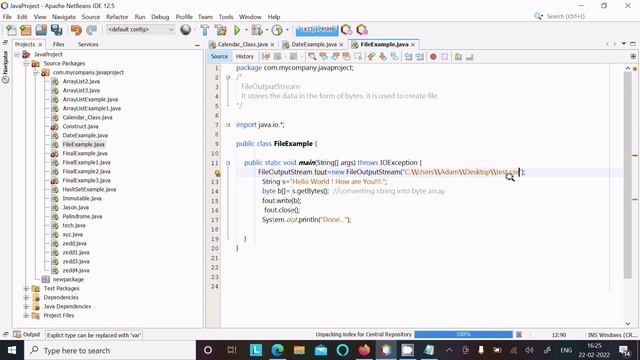
Task: Open the File menu
Action: tap(7, 17)
